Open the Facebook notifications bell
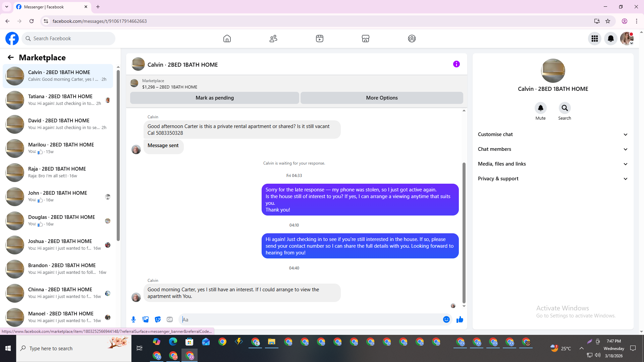Viewport: 644px width, 362px height. 610,39
